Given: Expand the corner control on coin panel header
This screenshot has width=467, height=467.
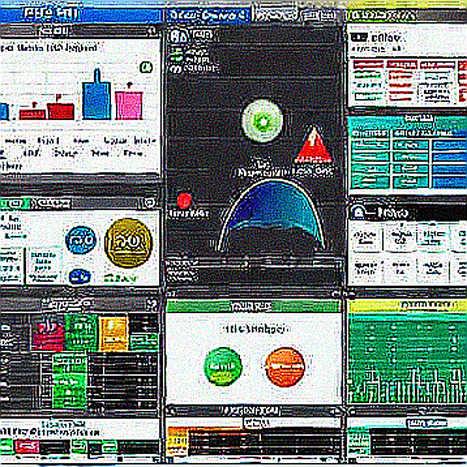Looking at the screenshot, I should point(149,202).
